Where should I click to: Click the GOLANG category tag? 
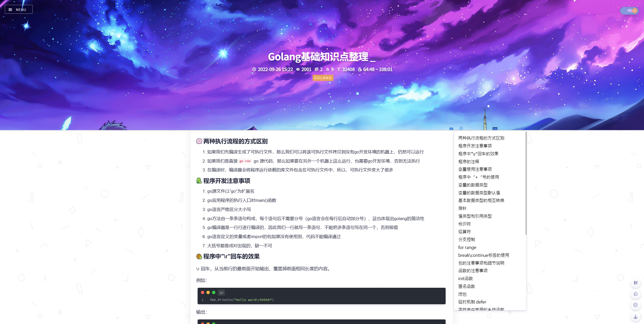(x=323, y=78)
